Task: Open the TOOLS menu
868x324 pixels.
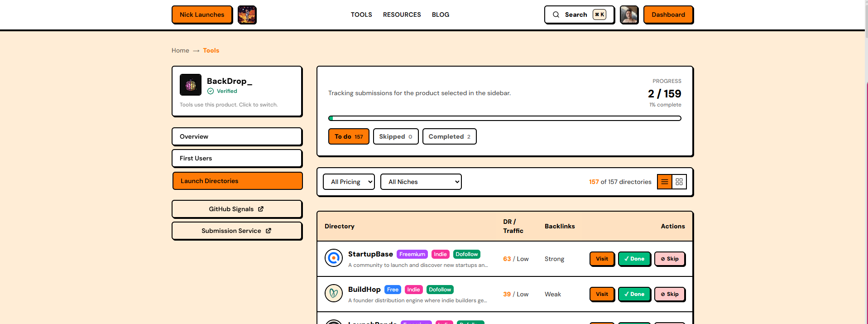Action: tap(361, 15)
